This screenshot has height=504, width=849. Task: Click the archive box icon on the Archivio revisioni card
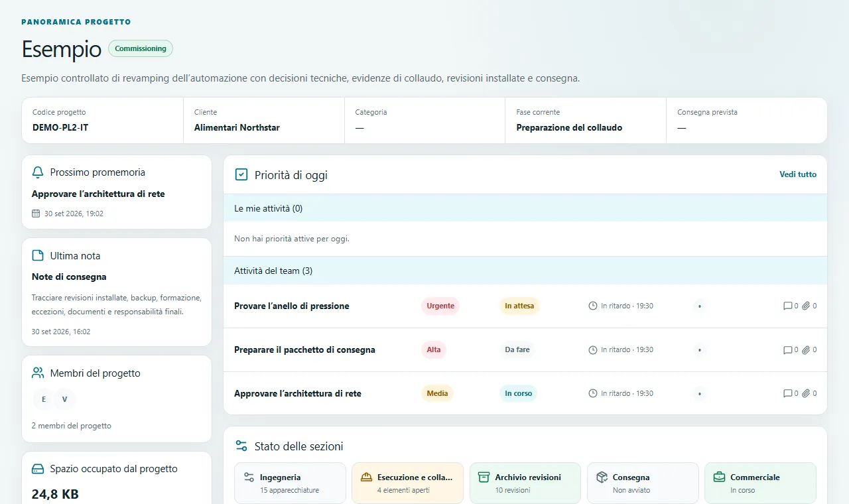[484, 477]
